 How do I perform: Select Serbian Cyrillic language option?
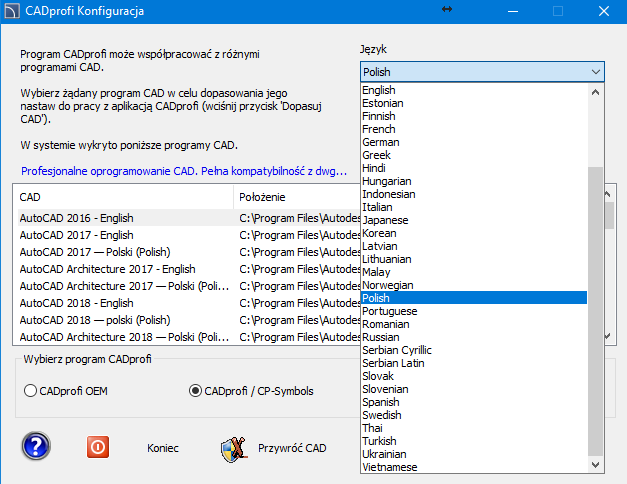[397, 350]
